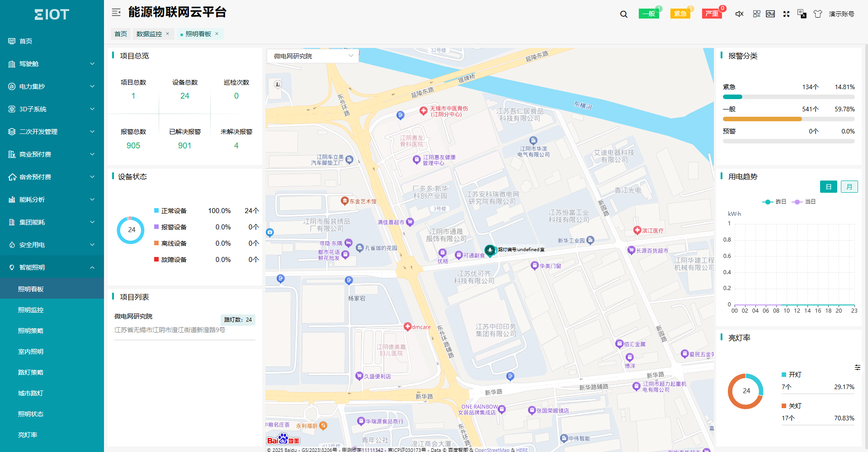The width and height of the screenshot is (868, 452).
Task: Expand the 能耗分析 sidebar menu
Action: pos(52,200)
